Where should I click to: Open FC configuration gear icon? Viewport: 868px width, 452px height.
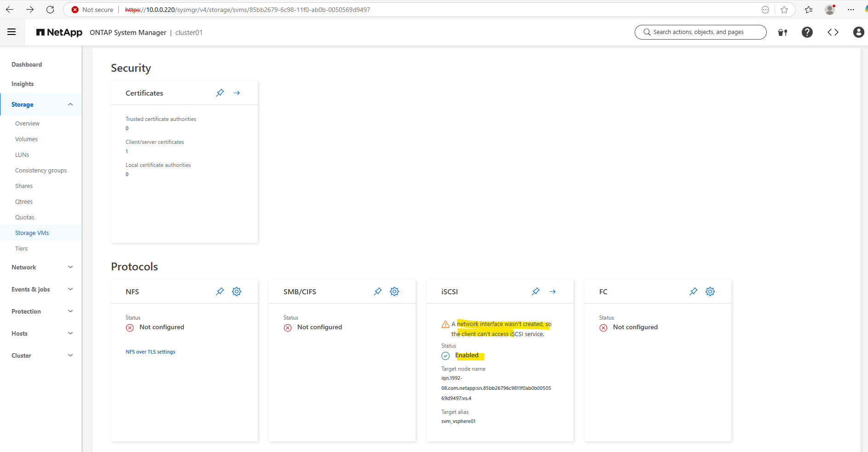point(710,292)
